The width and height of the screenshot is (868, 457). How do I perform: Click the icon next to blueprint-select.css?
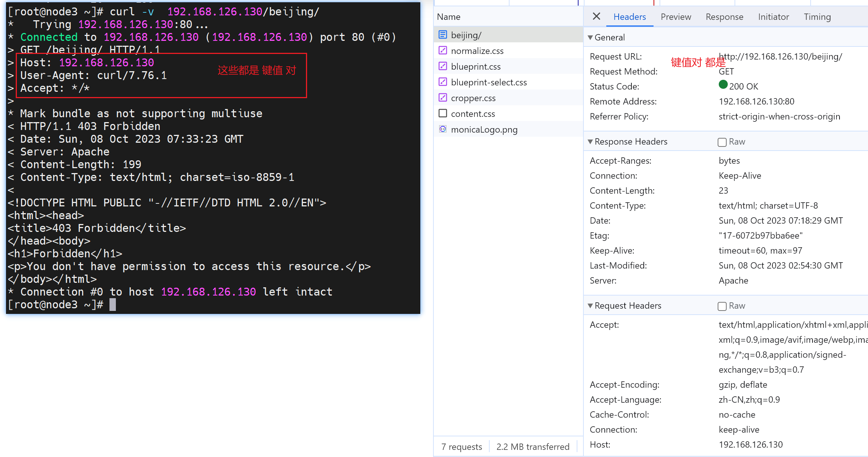click(x=443, y=82)
